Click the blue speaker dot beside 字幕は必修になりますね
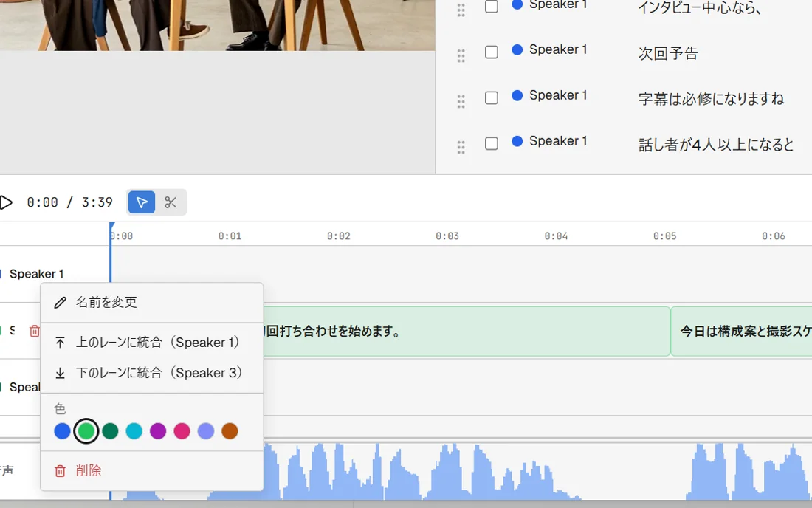The width and height of the screenshot is (812, 508). coord(517,95)
